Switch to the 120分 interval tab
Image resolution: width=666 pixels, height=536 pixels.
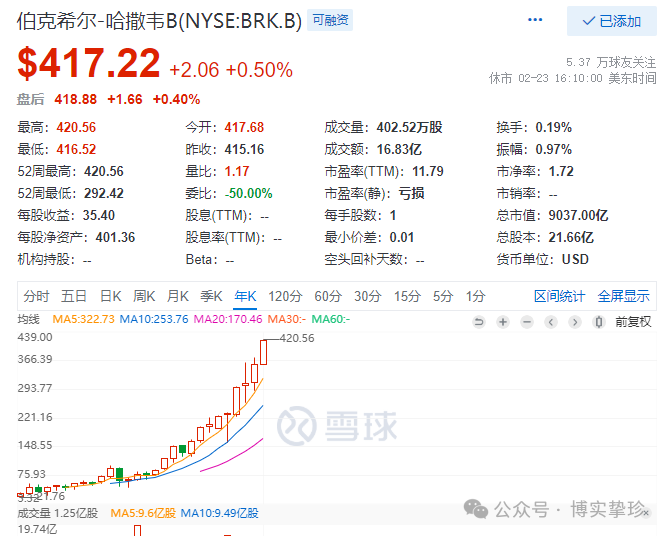click(285, 296)
